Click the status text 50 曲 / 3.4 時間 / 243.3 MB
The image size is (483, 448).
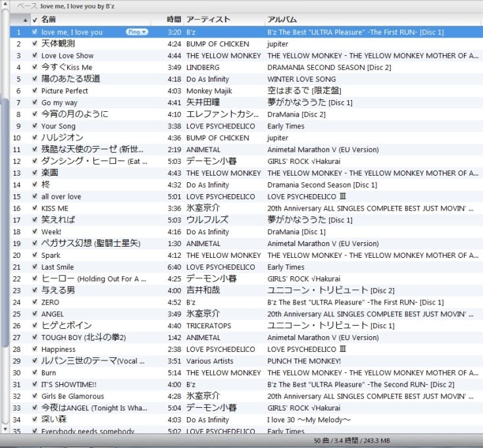352,441
